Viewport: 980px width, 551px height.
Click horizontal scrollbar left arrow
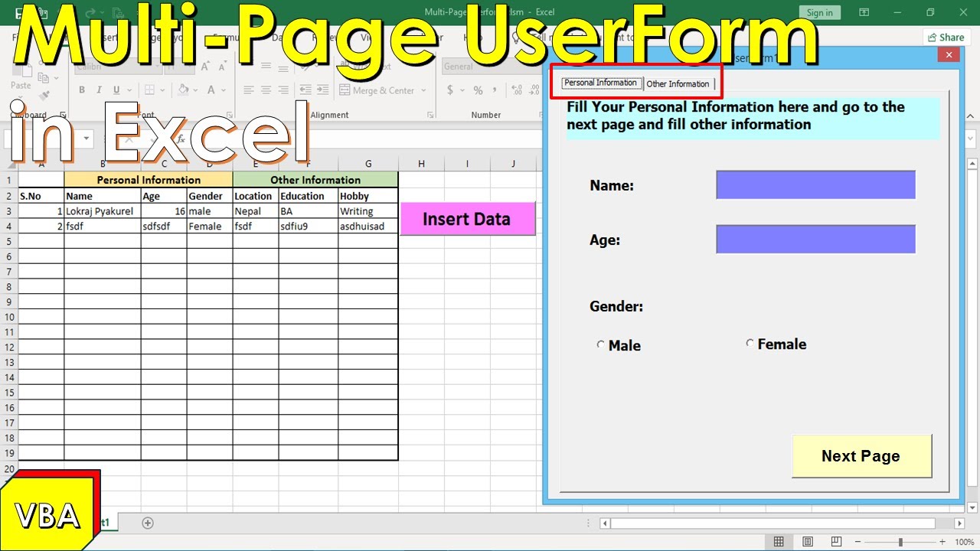(605, 523)
